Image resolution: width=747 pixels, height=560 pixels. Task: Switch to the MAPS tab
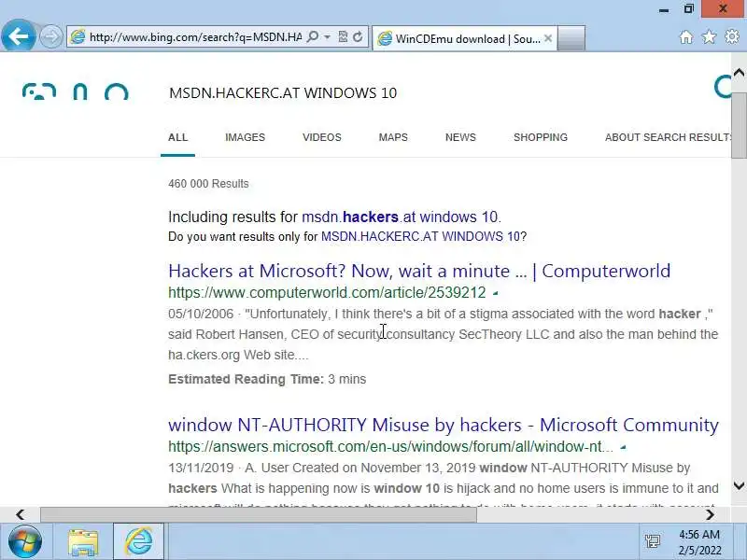click(393, 137)
